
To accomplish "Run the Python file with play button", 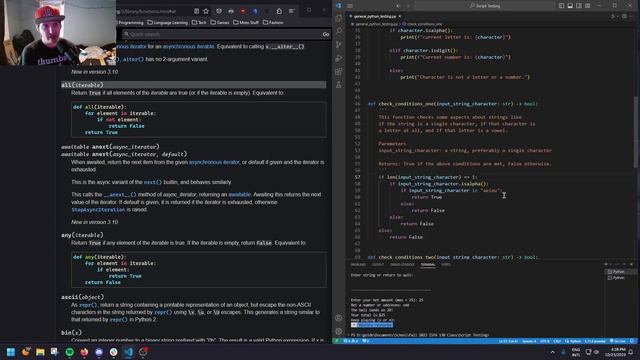I will pos(613,16).
